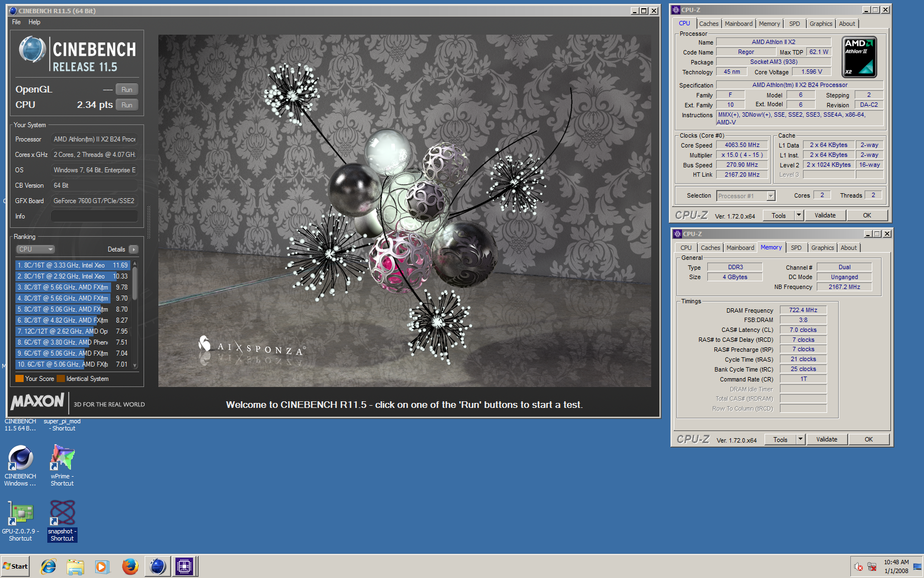Select the GPU-Z 0.7.9 shortcut icon
Viewport: 924px width, 578px height.
20,521
